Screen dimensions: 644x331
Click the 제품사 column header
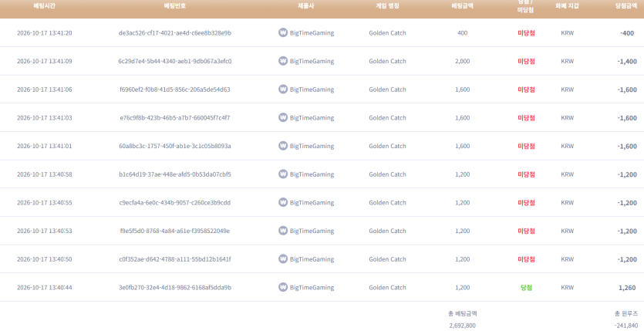pyautogui.click(x=306, y=6)
